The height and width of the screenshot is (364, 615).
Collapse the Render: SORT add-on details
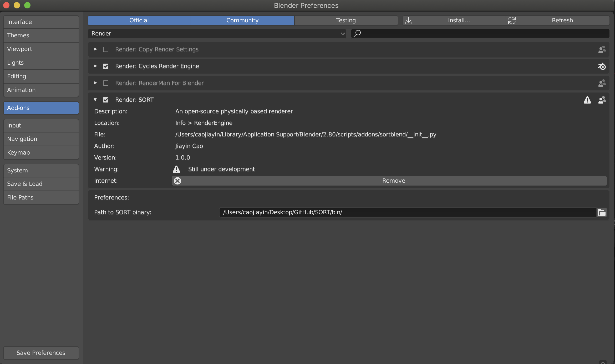95,100
